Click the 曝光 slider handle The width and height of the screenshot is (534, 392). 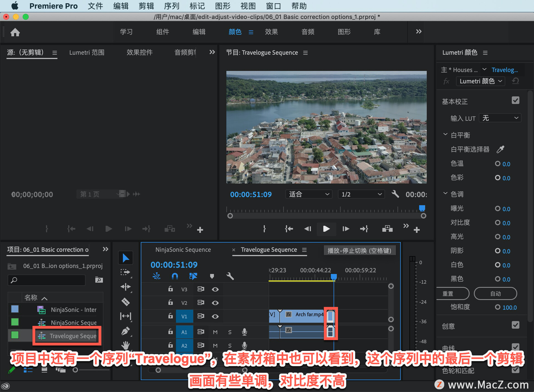coord(498,209)
